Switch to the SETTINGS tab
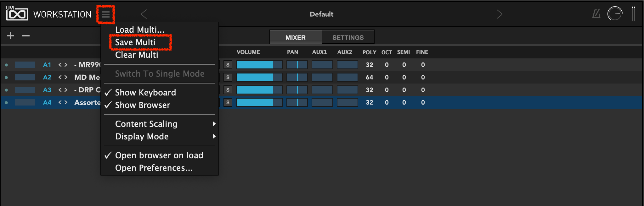 pyautogui.click(x=348, y=37)
